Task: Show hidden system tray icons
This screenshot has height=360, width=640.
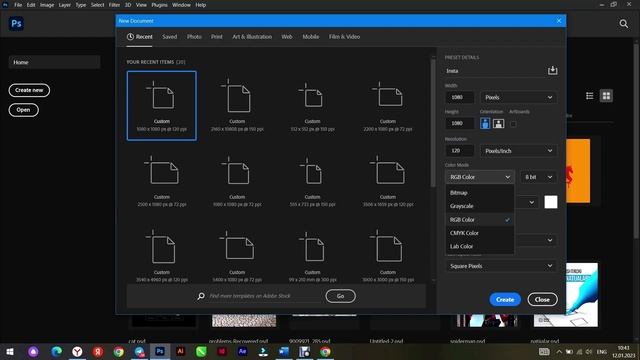Action: pyautogui.click(x=559, y=351)
